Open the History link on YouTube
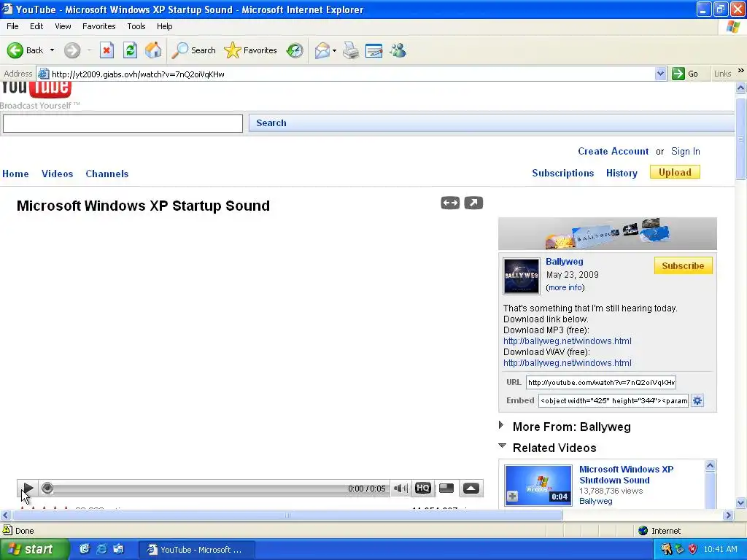Screen dimensions: 747x560 (622, 173)
